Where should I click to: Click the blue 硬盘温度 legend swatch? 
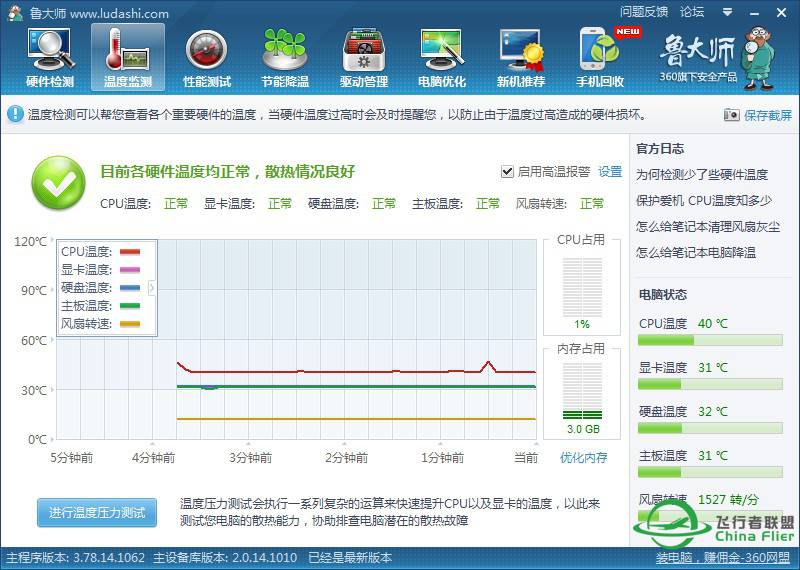point(130,288)
